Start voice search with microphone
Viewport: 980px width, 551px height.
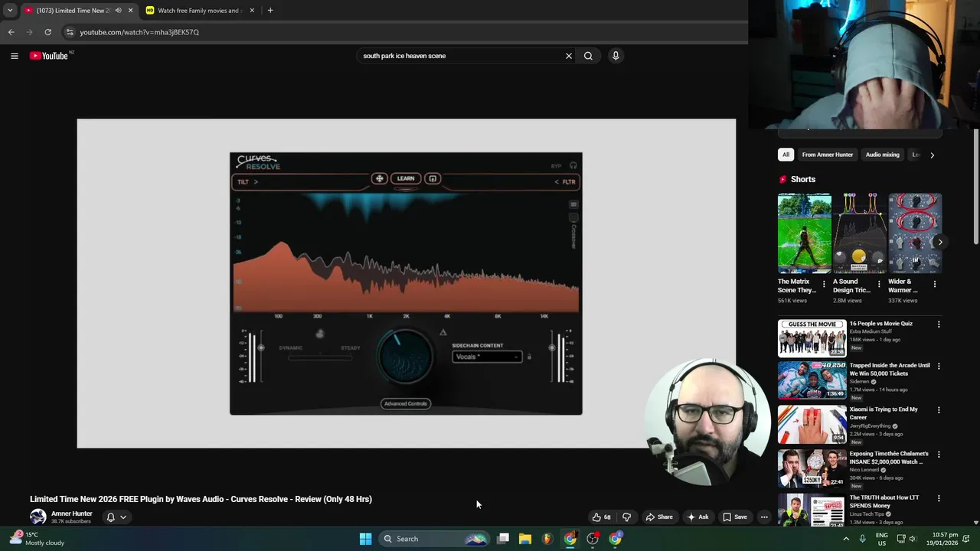(x=616, y=56)
